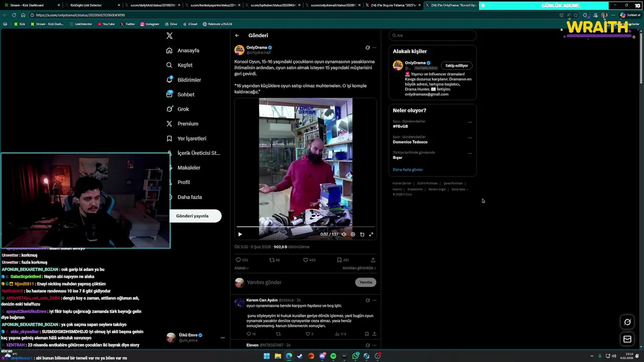This screenshot has height=362, width=644.
Task: Go back with the Gönderi arrow
Action: pyautogui.click(x=237, y=36)
